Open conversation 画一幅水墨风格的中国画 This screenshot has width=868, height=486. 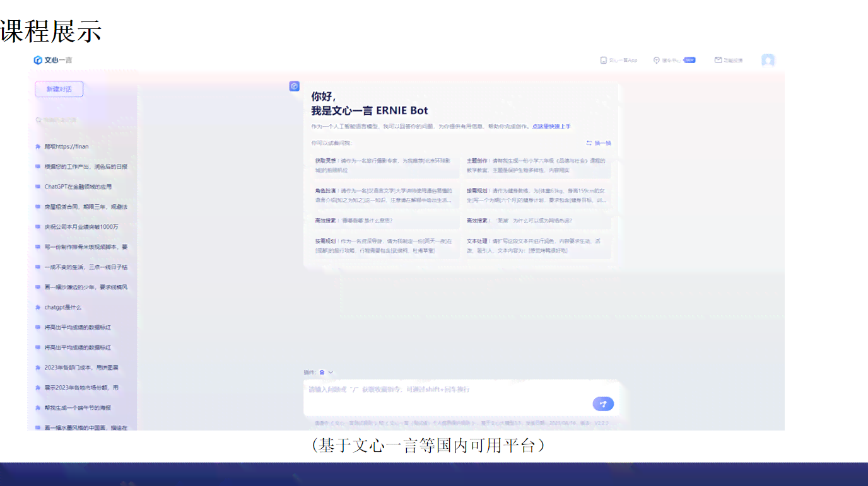[86, 428]
